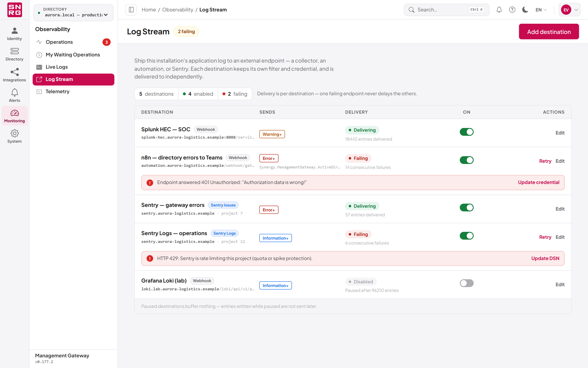Edit the Splunk HEC — SOC destination

560,133
